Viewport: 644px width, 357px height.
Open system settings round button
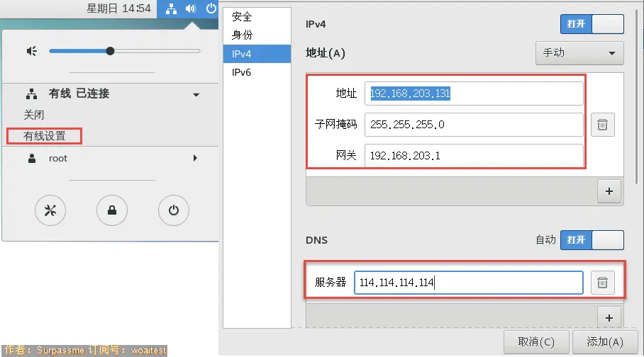[x=50, y=210]
